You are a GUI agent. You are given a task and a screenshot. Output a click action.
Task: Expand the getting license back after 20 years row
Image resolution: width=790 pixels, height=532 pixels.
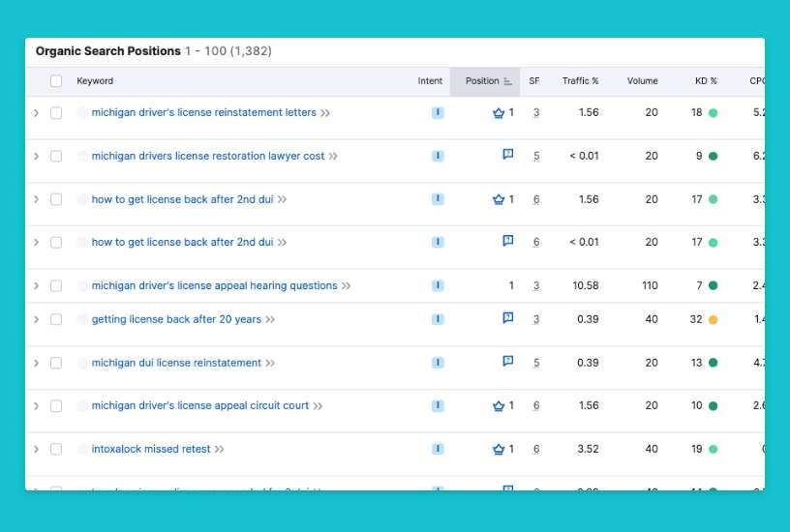36,319
